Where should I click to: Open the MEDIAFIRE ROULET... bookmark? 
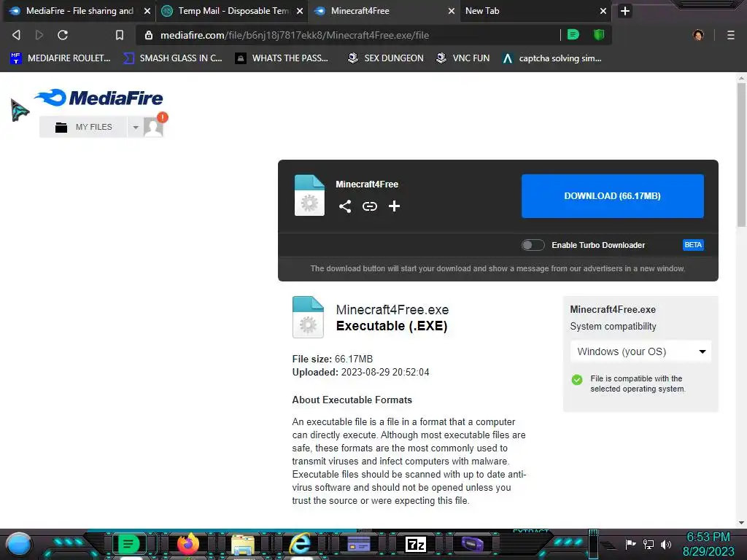tap(60, 58)
